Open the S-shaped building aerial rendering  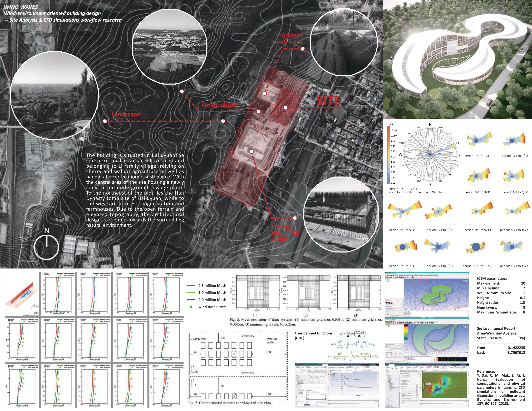(x=458, y=59)
